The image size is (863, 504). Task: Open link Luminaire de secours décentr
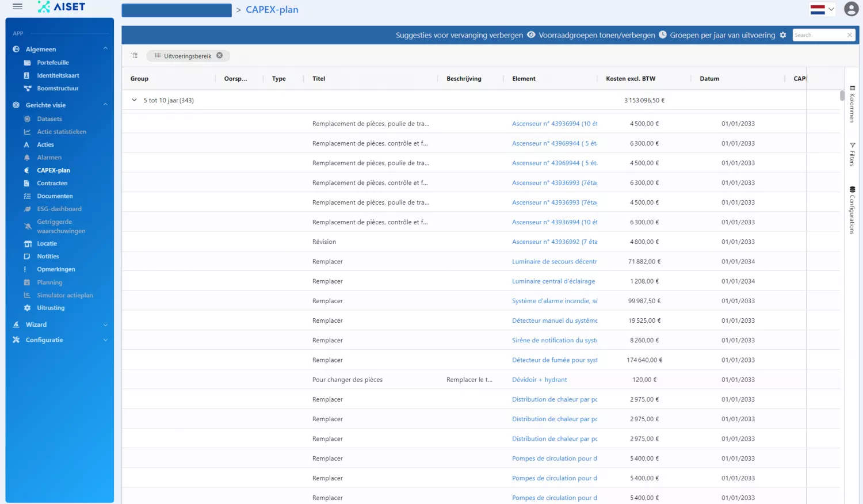(555, 262)
